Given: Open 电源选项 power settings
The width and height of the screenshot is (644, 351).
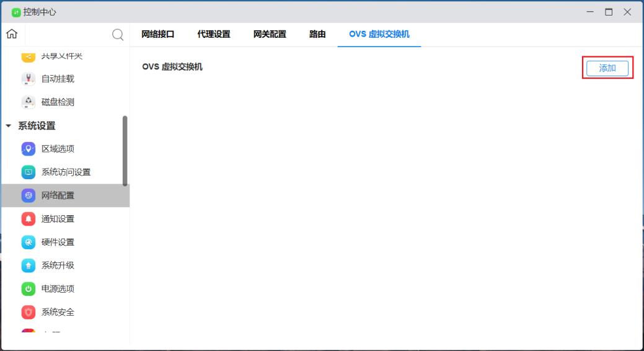Looking at the screenshot, I should coord(58,288).
